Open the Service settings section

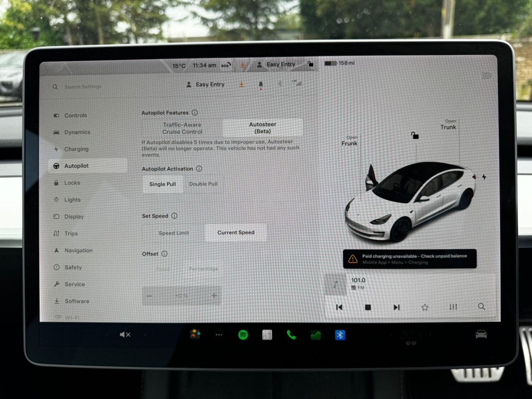[x=74, y=284]
